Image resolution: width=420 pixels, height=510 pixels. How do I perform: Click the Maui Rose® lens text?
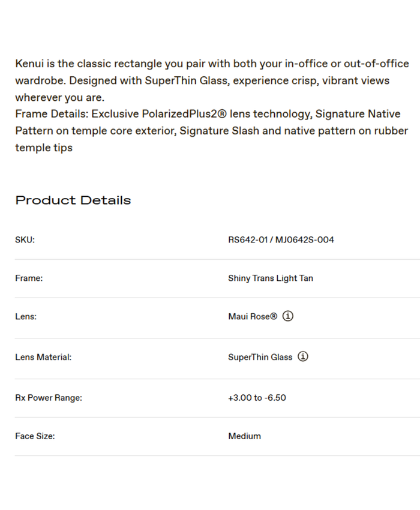coord(253,317)
